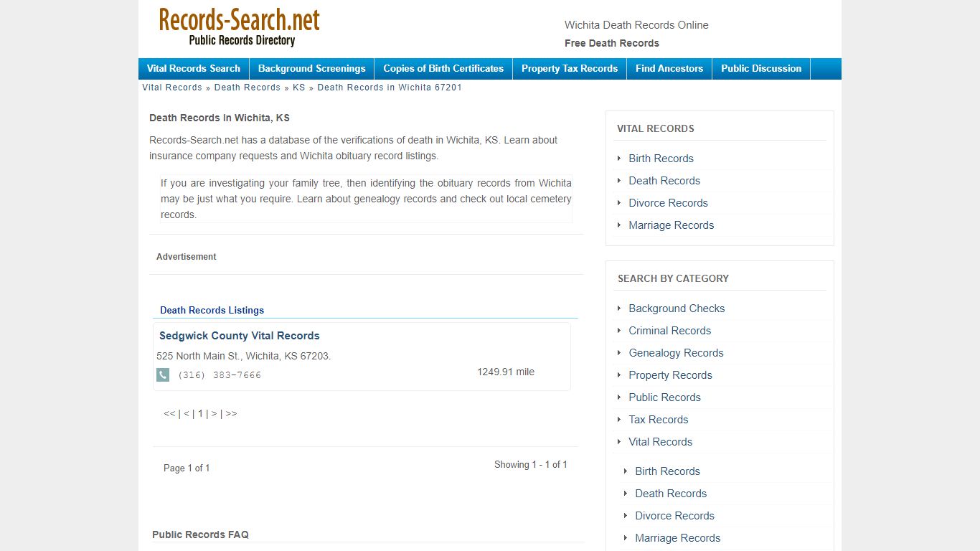The width and height of the screenshot is (980, 551).
Task: Open Marriage Records in Vital Records sidebar box
Action: coord(671,225)
